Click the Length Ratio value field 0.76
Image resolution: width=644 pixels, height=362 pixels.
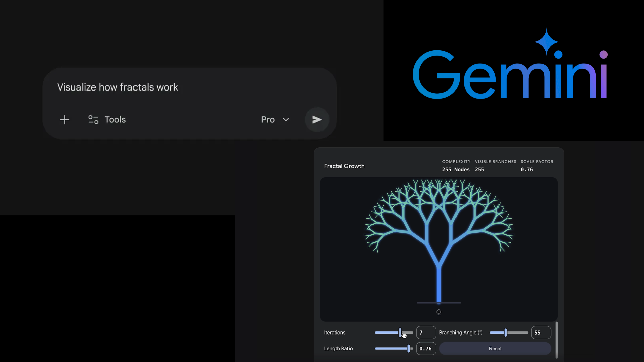click(426, 349)
